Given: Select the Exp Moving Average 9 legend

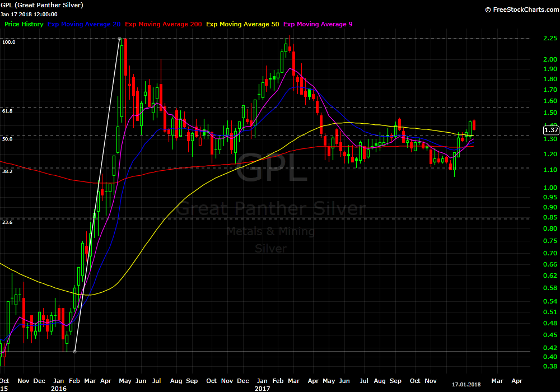Looking at the screenshot, I should 318,24.
